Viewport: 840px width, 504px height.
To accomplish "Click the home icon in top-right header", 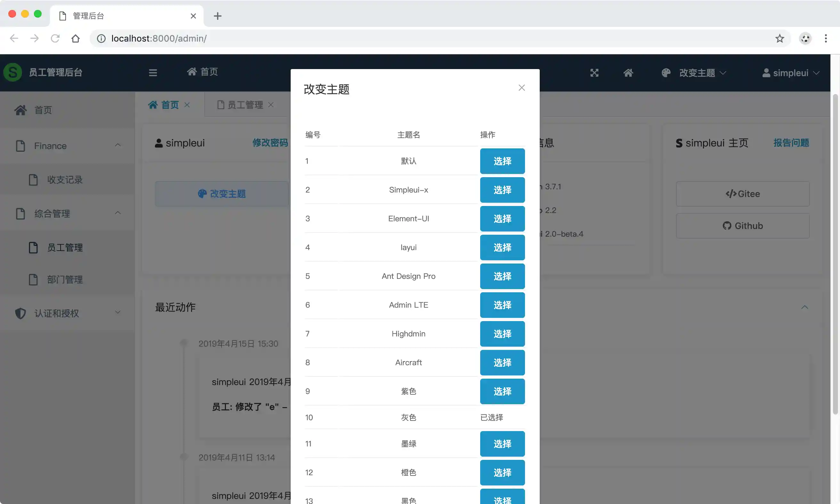I will click(628, 73).
